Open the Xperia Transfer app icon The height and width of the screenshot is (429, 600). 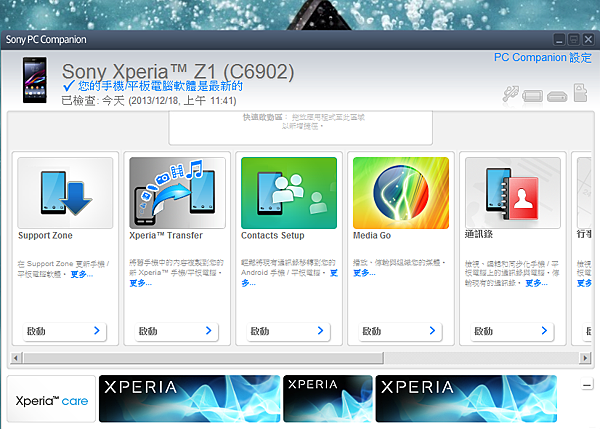pos(177,193)
